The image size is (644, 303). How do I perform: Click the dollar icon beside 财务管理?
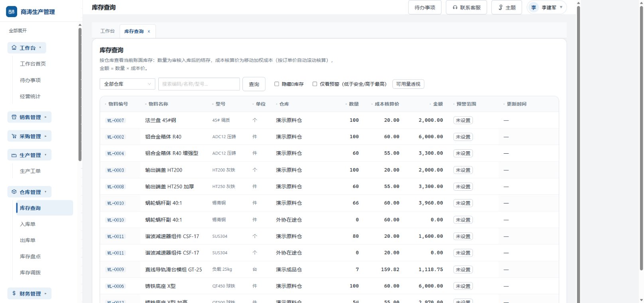coord(14,293)
